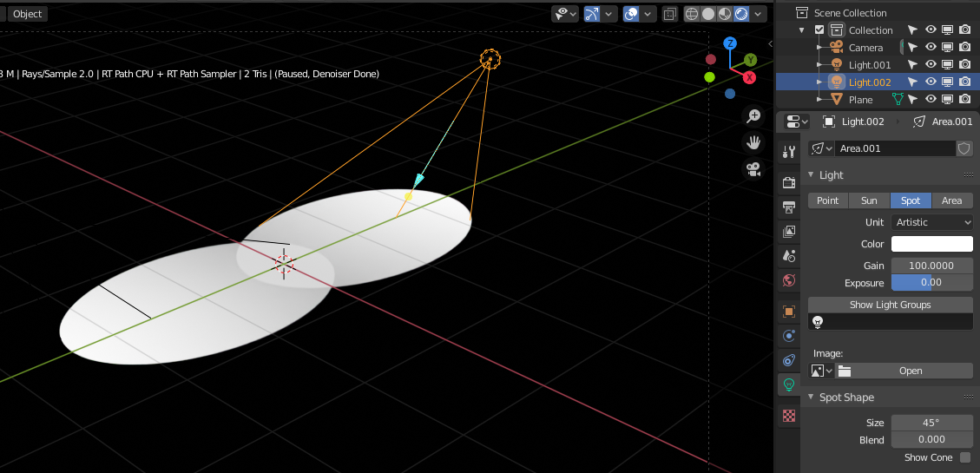Open the Render properties tab

[x=788, y=182]
